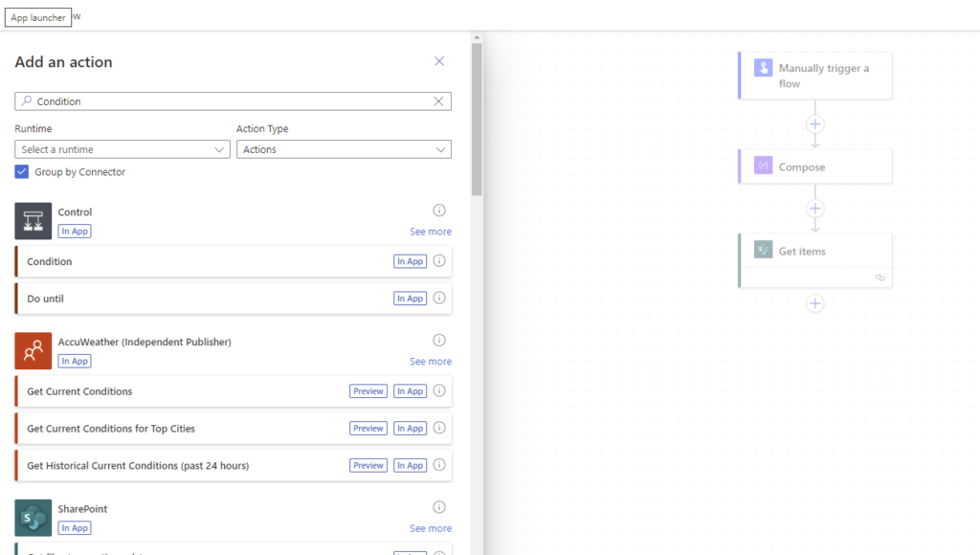Select the Condition action
Screen dimensions: 980x555
pos(234,261)
